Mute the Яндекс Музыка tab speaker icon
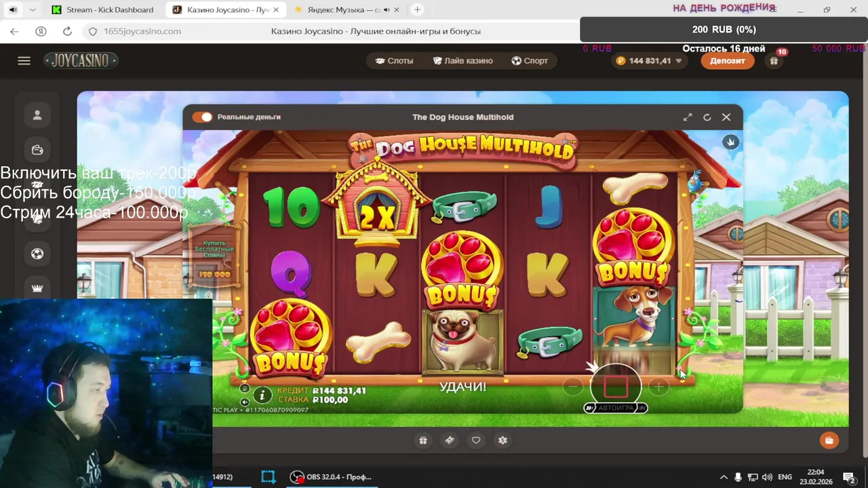This screenshot has height=488, width=868. (387, 9)
